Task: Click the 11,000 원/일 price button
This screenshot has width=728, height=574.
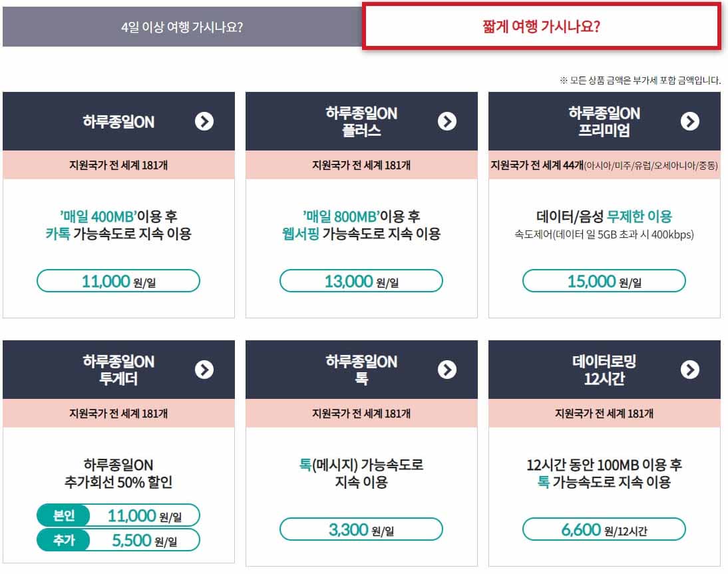Action: pos(118,280)
